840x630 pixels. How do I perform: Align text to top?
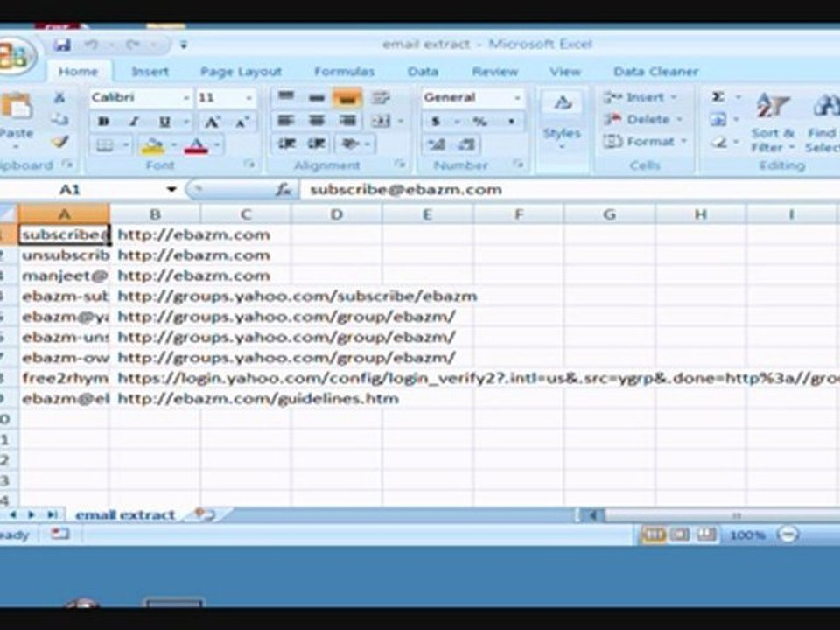tap(286, 97)
